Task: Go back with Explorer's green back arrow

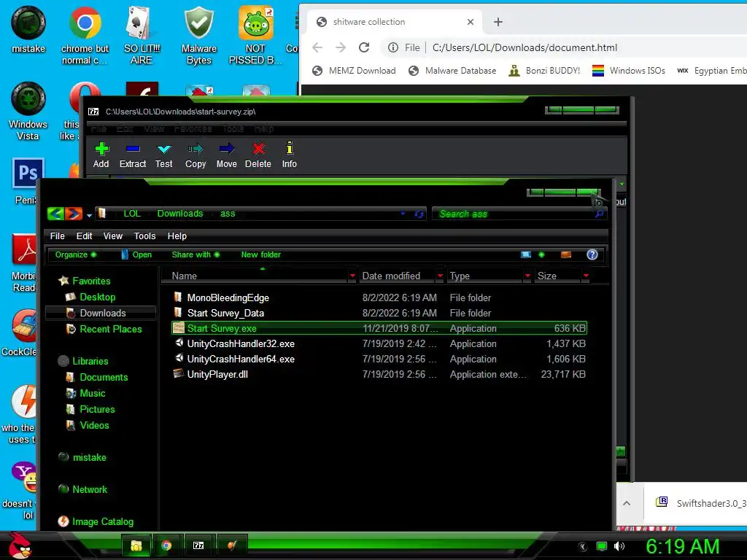Action: pyautogui.click(x=55, y=214)
